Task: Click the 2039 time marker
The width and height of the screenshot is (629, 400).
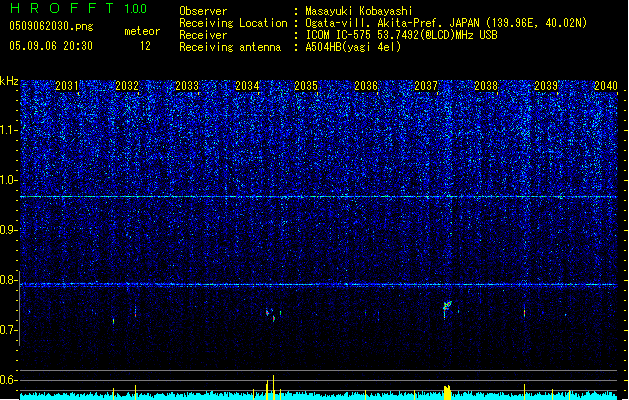Action: 546,86
